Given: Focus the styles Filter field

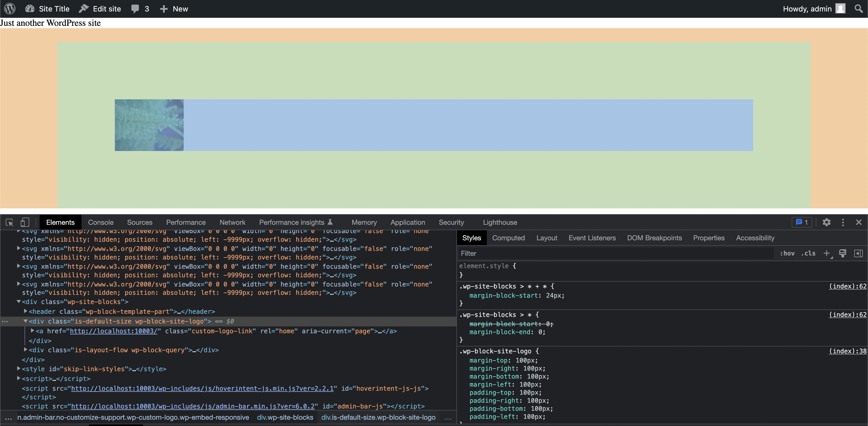Looking at the screenshot, I should tap(615, 253).
